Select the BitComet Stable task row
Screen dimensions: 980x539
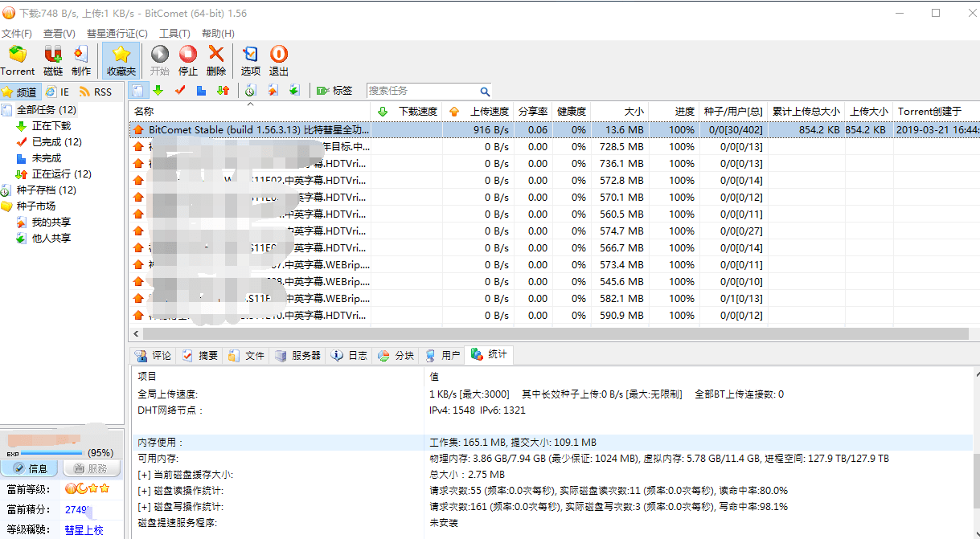(x=554, y=129)
